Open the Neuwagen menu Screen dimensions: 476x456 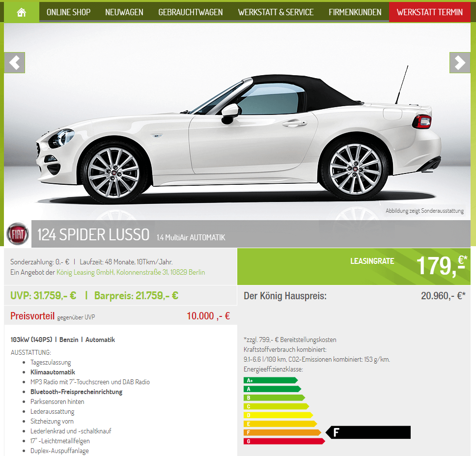click(x=124, y=12)
